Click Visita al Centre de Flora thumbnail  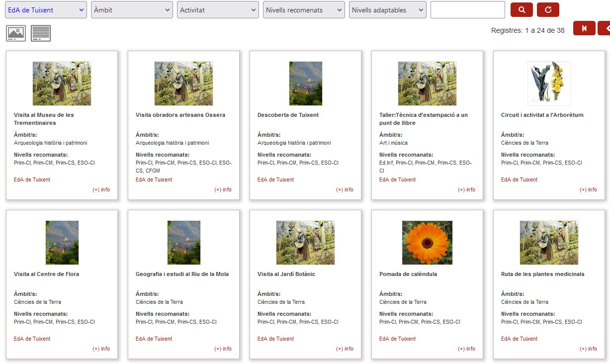pyautogui.click(x=62, y=243)
